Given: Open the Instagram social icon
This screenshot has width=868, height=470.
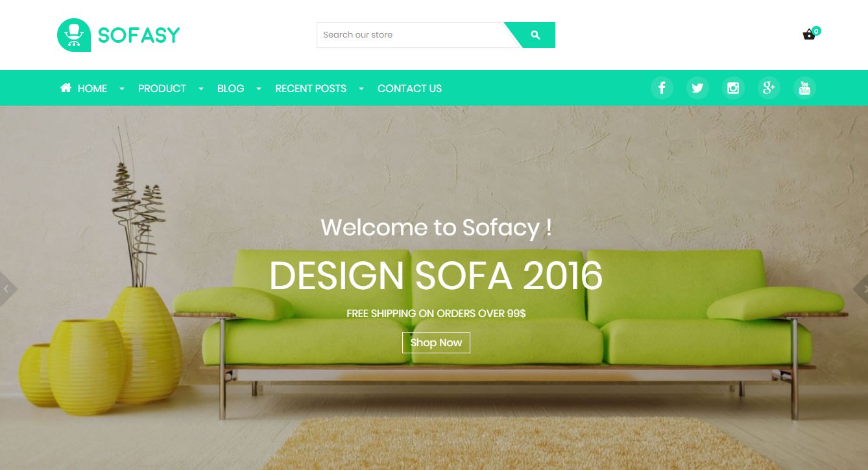Looking at the screenshot, I should pos(733,88).
